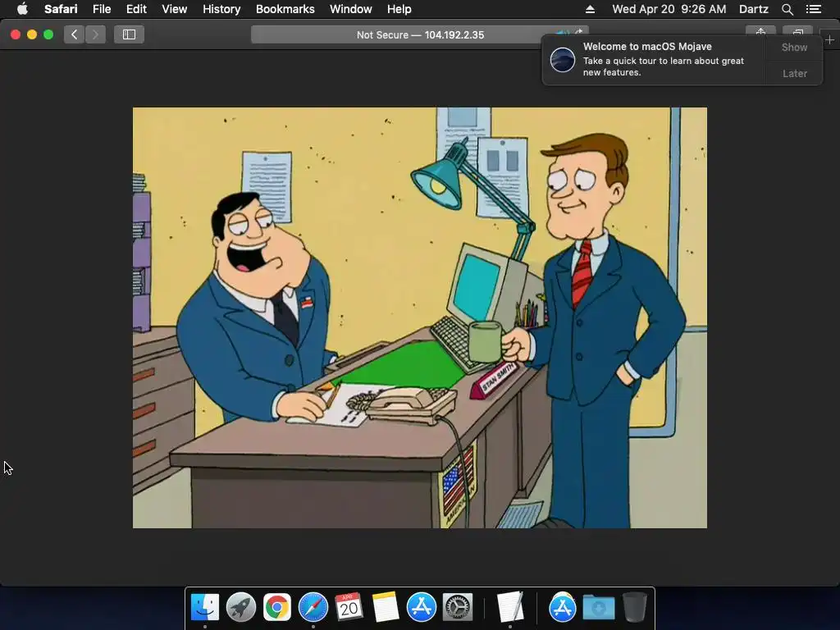Open Launchpad from the Dock

241,608
